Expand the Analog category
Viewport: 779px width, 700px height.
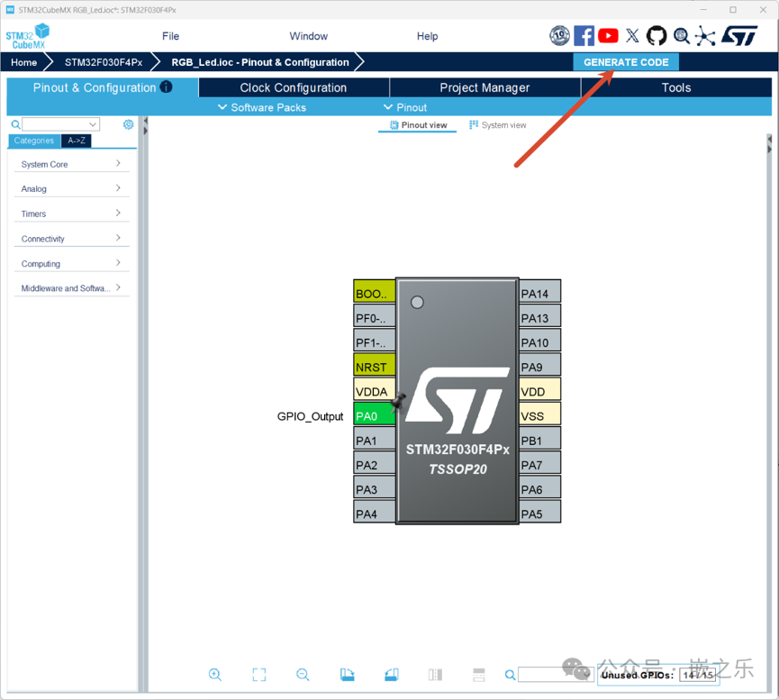click(71, 188)
